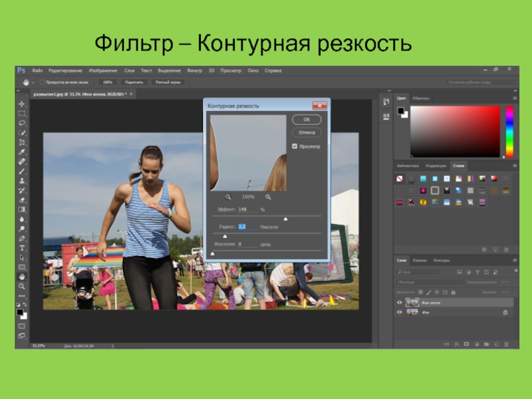Change screen mode icon at toolbox bottom
The width and height of the screenshot is (532, 399).
[22, 336]
